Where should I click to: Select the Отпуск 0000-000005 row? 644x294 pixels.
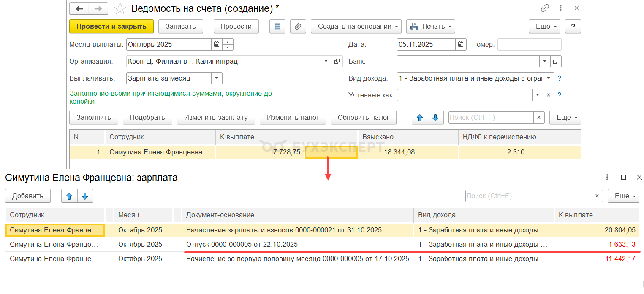242,245
